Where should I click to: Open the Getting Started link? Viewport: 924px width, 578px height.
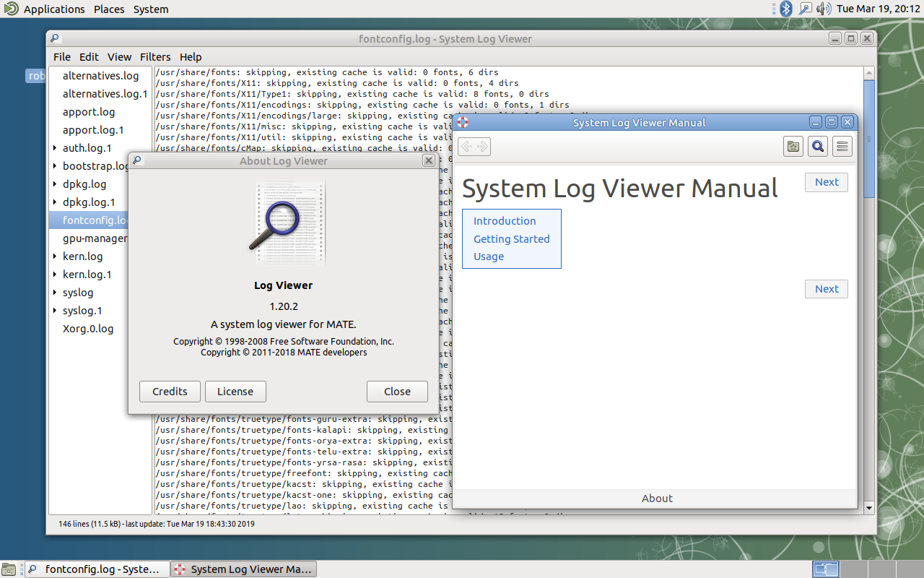[512, 238]
